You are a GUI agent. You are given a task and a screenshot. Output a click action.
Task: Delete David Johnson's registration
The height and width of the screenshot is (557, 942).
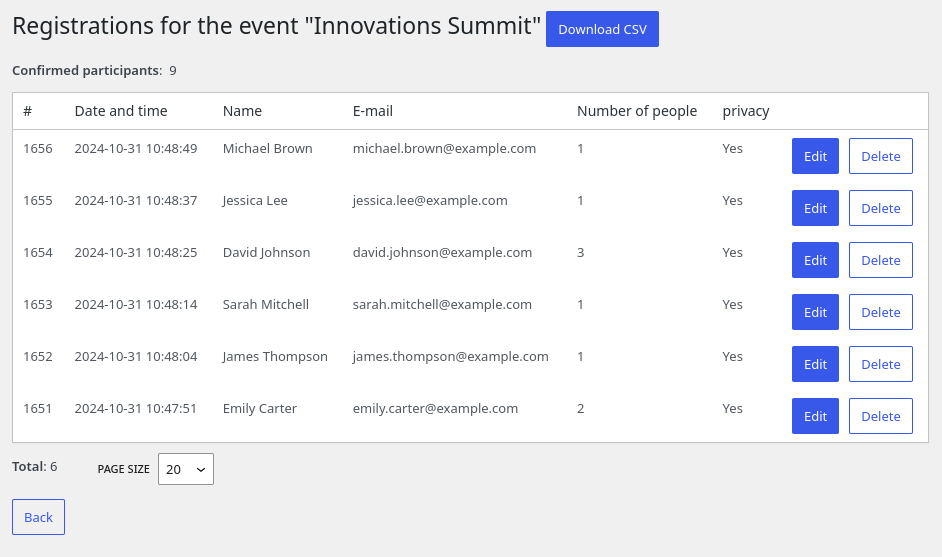pos(880,260)
